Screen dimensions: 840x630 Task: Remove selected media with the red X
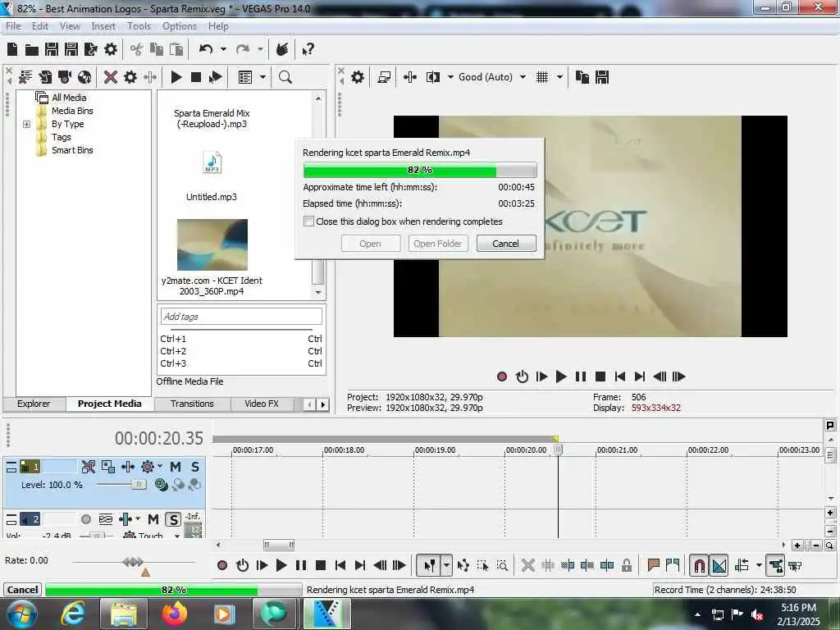click(111, 77)
